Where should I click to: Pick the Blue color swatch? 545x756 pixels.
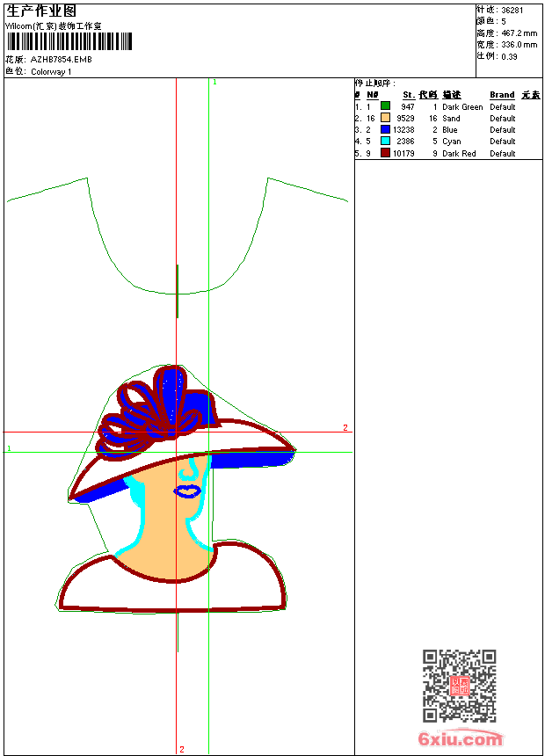tap(385, 129)
